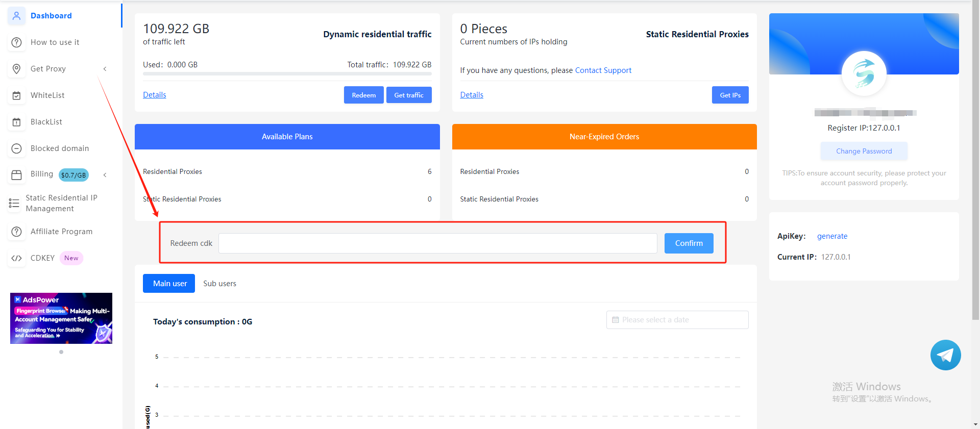The height and width of the screenshot is (429, 980).
Task: Open Blocked domain via its icon
Action: (x=16, y=148)
